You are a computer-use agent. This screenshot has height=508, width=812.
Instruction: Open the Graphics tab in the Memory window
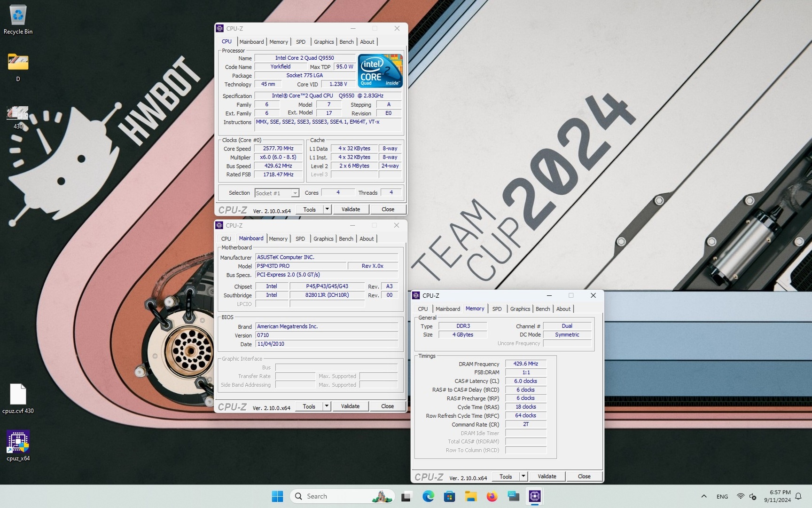click(520, 309)
